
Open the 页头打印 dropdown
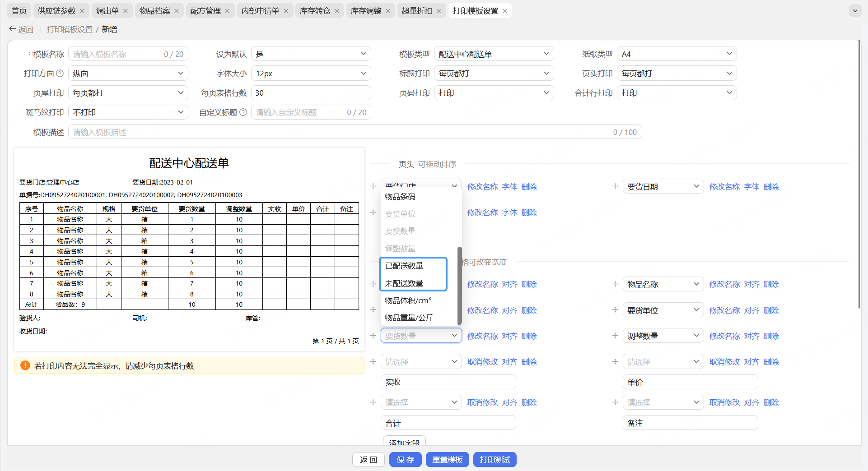click(677, 73)
